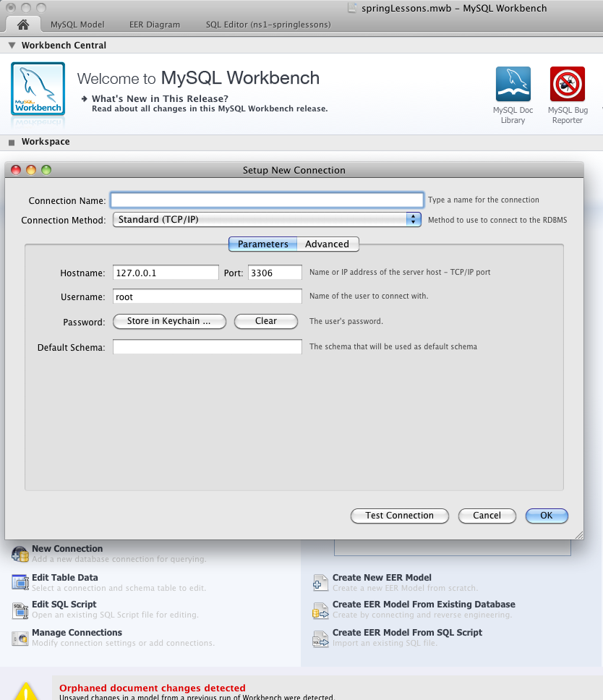
Task: Select the Parameters tab
Action: [x=263, y=244]
